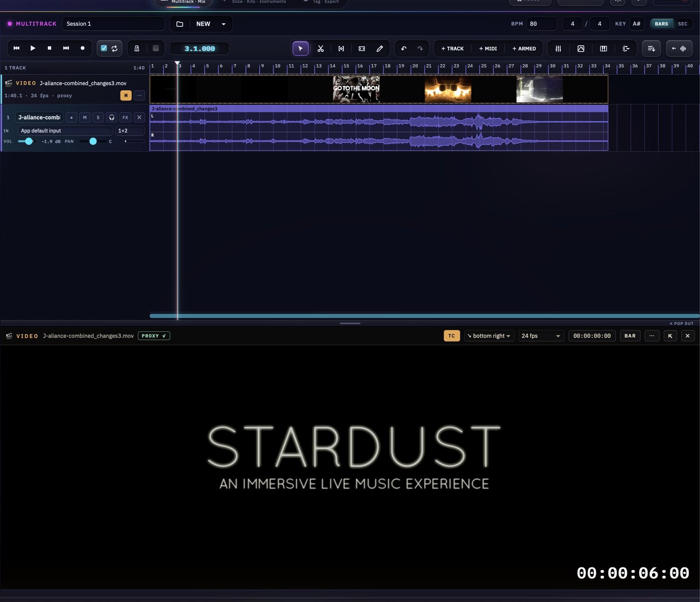The width and height of the screenshot is (700, 602).
Task: Skip to end with fast-forward button
Action: 66,48
